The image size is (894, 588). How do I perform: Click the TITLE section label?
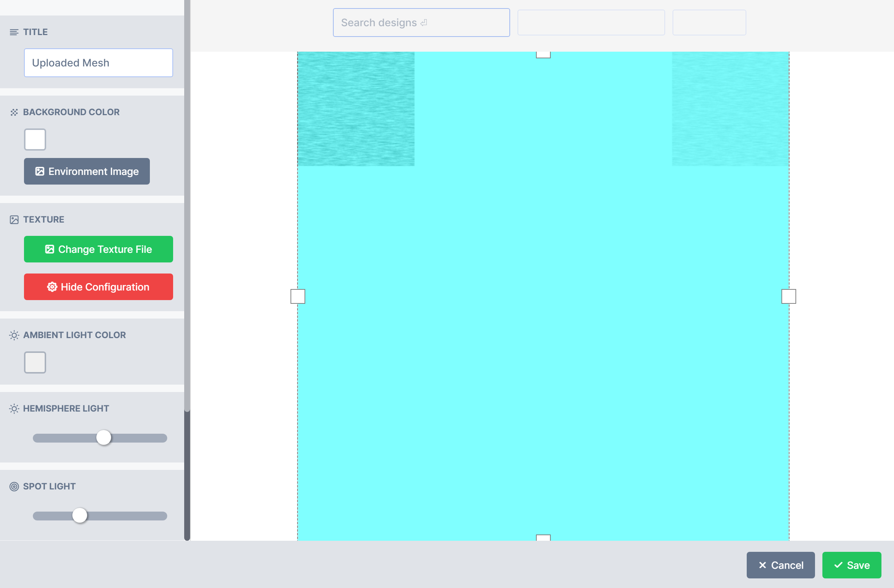coord(35,32)
